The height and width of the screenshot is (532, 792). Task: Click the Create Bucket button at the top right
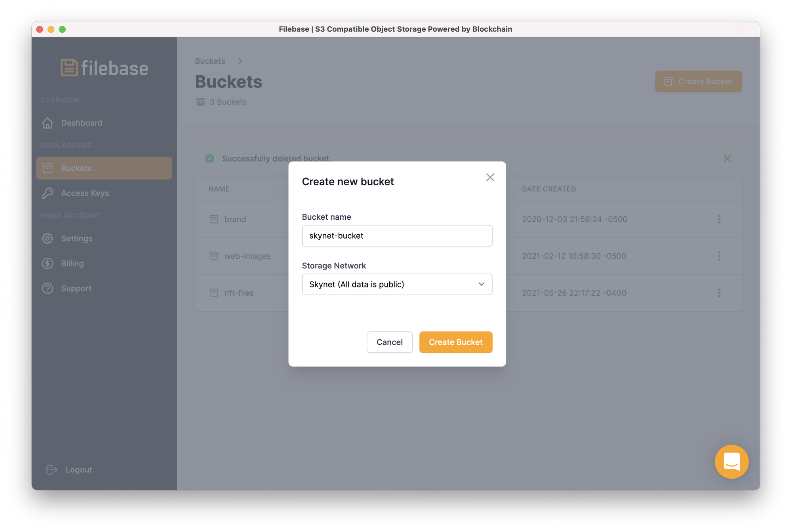click(x=698, y=82)
